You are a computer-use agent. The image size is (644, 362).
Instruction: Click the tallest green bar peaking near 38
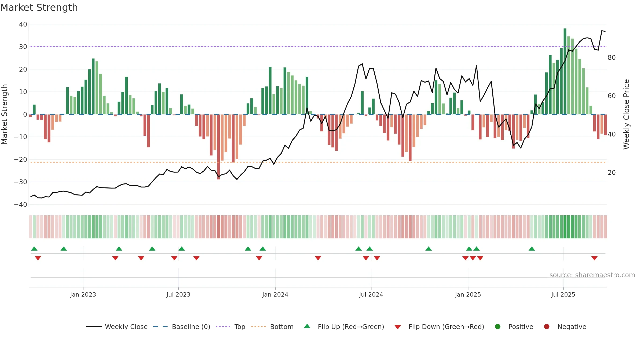click(565, 71)
